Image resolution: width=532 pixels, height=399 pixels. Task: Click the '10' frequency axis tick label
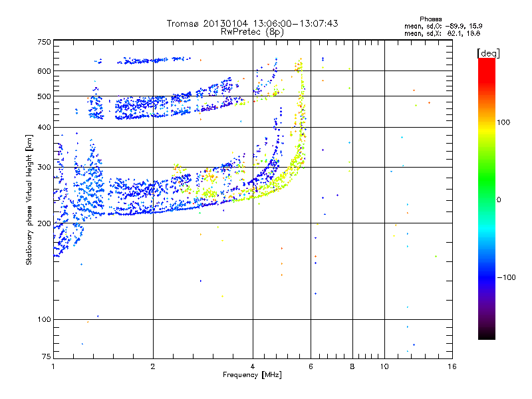point(384,366)
